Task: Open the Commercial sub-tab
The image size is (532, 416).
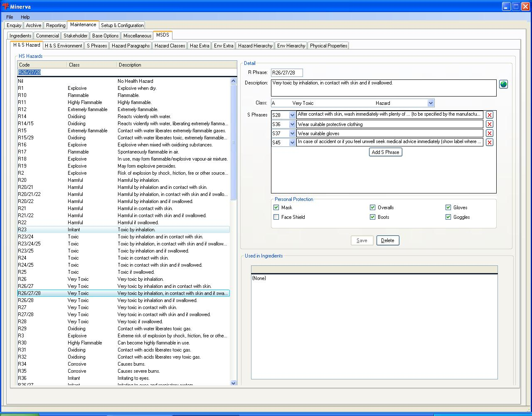Action: [47, 36]
